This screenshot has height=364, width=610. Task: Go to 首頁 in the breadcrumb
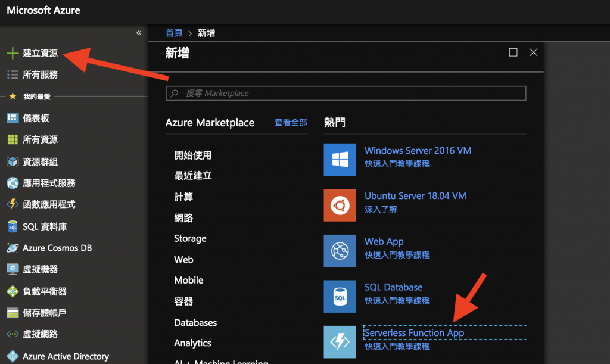coord(174,33)
